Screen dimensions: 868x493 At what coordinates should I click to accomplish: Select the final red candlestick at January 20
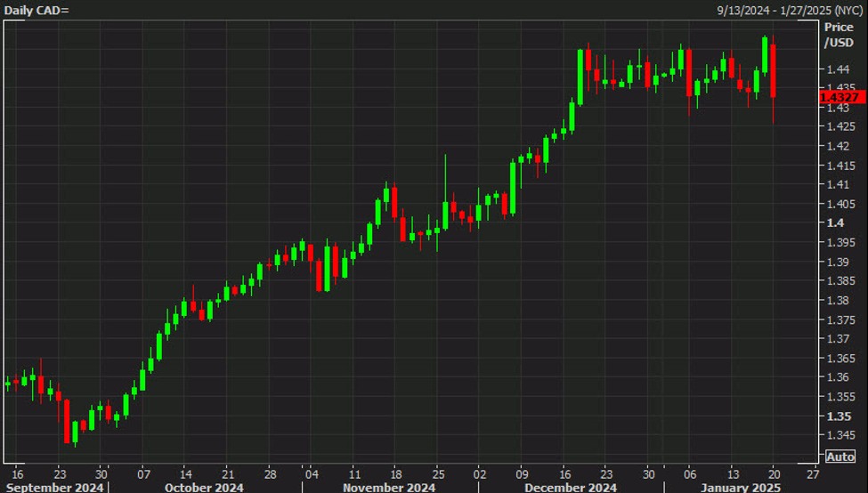click(775, 69)
